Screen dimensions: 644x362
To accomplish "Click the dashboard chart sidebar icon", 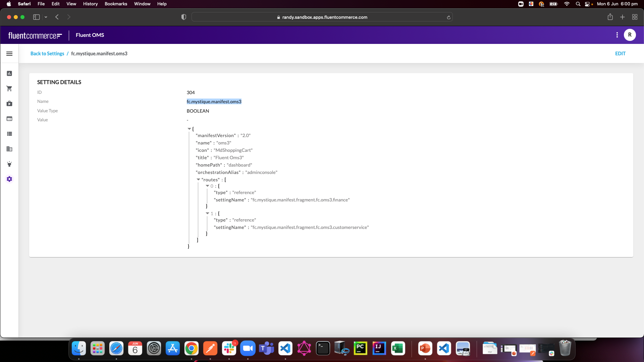I will coord(9,73).
